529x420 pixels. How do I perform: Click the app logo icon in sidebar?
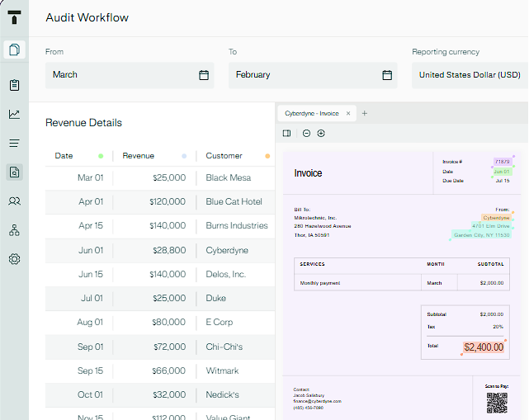pyautogui.click(x=14, y=17)
